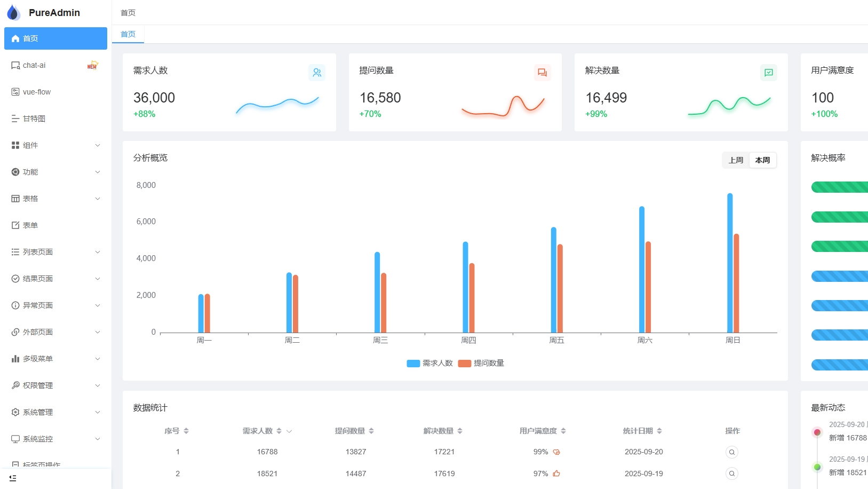
Task: Click the 需求人数 users icon
Action: tap(317, 73)
